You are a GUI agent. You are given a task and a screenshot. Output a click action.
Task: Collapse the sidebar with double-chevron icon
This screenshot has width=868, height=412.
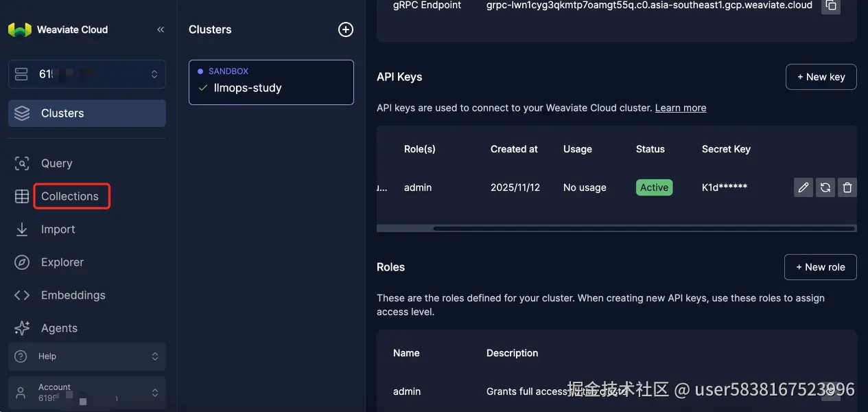pos(161,30)
